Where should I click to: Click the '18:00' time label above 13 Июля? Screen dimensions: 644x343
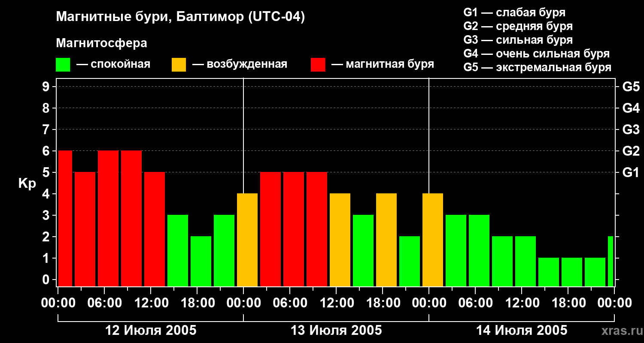[383, 303]
